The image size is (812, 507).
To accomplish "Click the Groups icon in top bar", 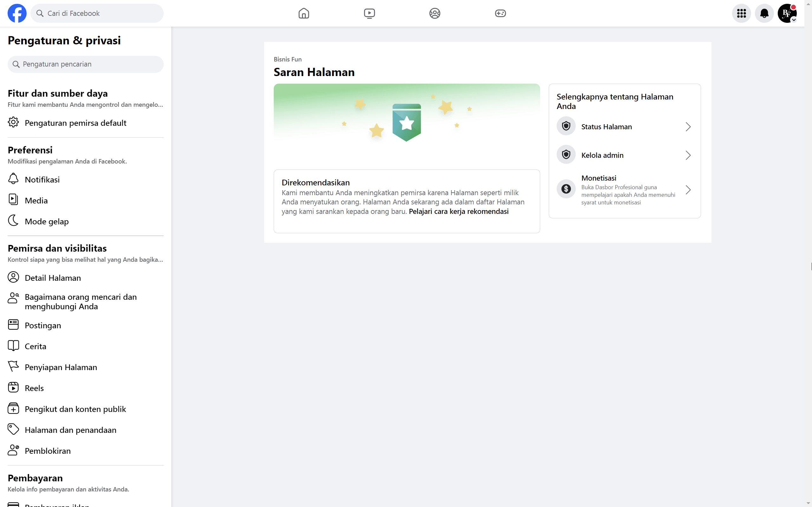I will 435,13.
